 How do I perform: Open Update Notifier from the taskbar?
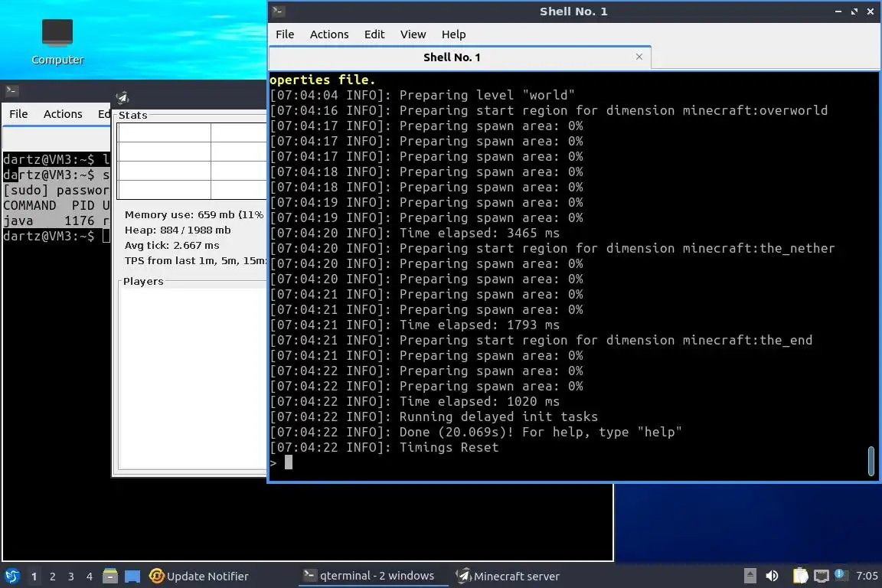198,577
